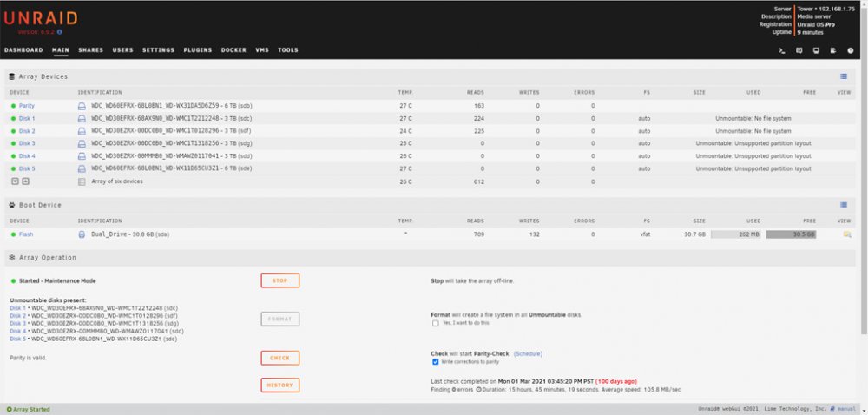Image resolution: width=868 pixels, height=415 pixels.
Task: Select the MAIN menu tab
Action: pyautogui.click(x=61, y=50)
